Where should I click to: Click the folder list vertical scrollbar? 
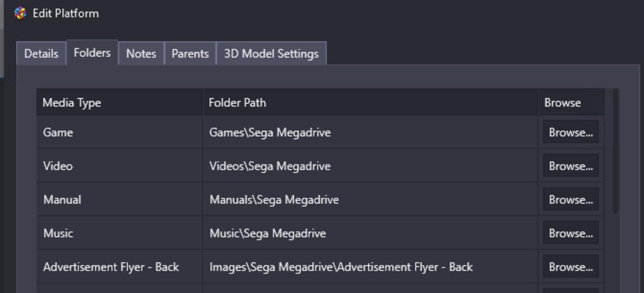pyautogui.click(x=616, y=151)
